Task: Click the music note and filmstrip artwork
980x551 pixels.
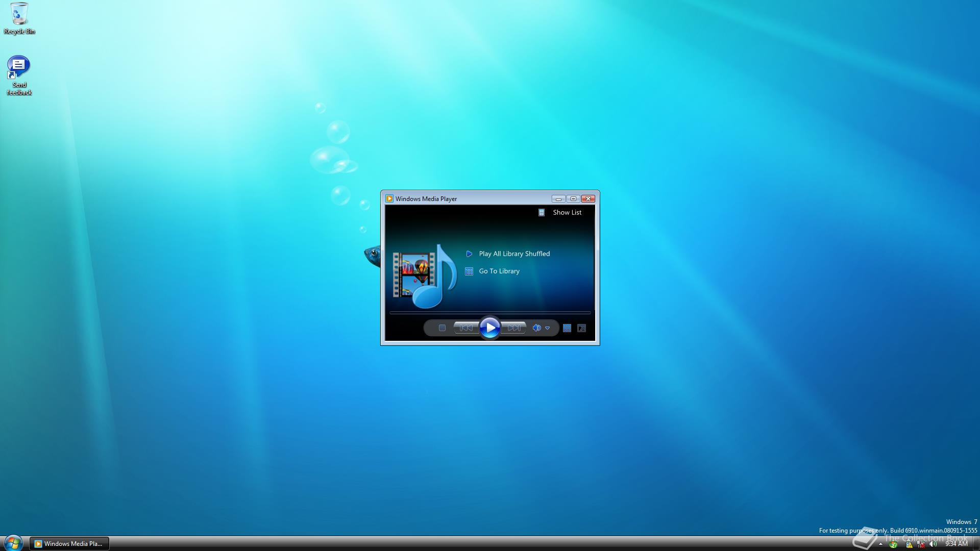Action: 424,277
